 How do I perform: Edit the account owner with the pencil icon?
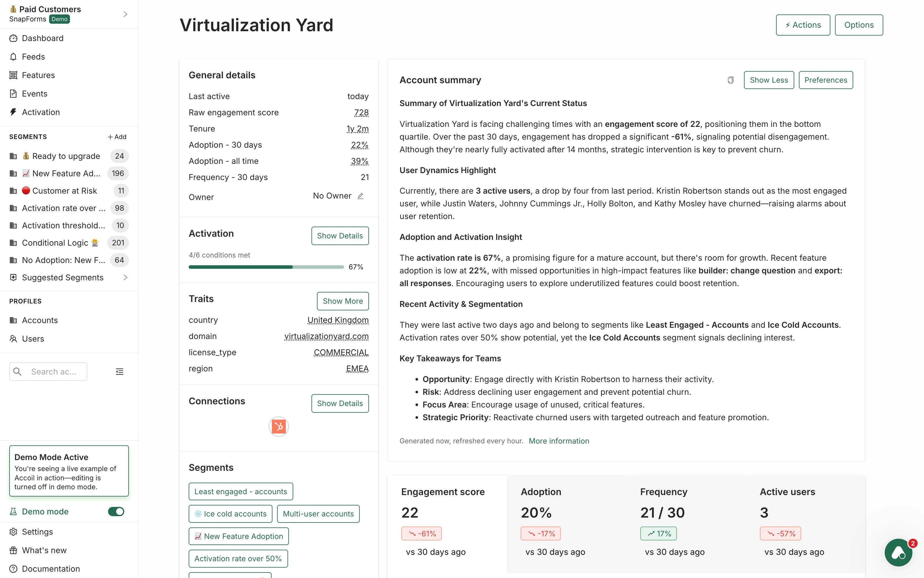tap(361, 196)
